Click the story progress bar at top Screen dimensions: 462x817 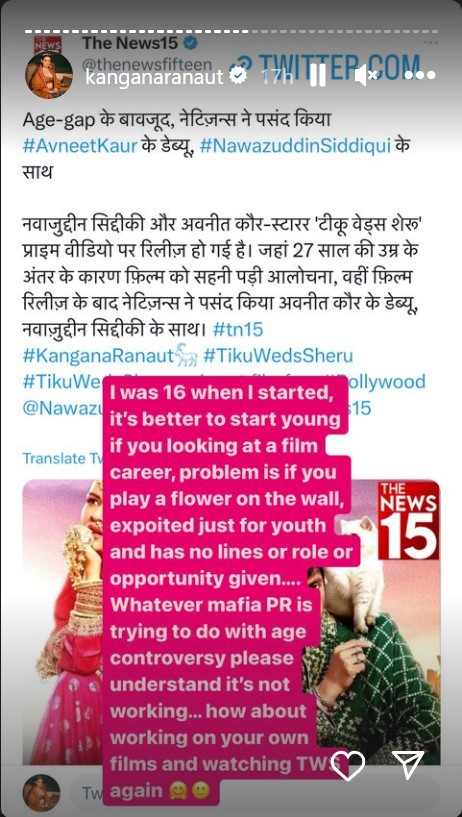(x=231, y=31)
